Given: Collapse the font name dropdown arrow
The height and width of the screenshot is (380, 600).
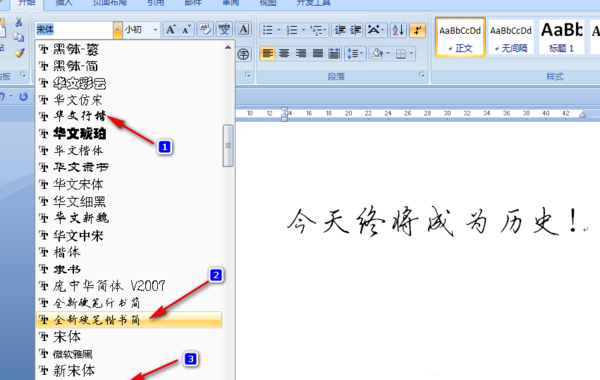Looking at the screenshot, I should click(x=117, y=30).
